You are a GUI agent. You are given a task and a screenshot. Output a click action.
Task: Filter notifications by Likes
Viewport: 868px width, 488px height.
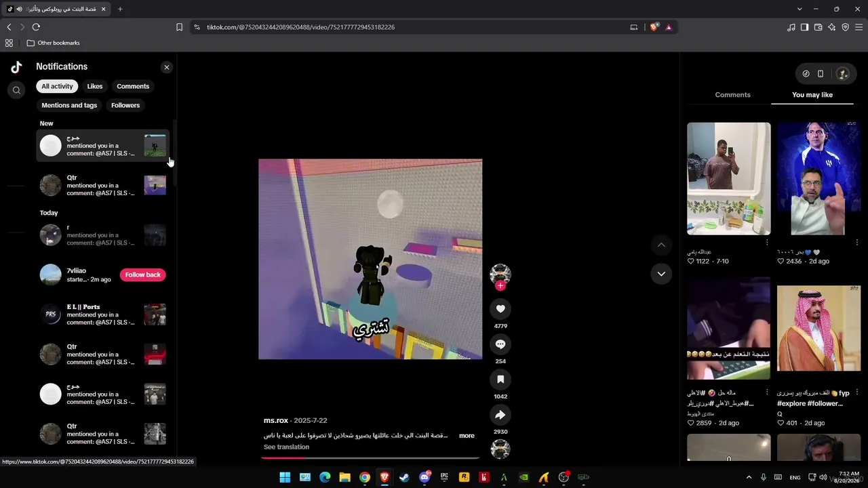(x=95, y=86)
